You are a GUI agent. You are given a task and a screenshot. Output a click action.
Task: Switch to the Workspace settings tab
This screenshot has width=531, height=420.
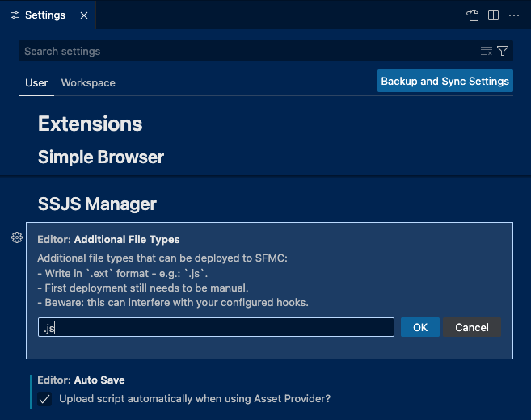coord(88,83)
